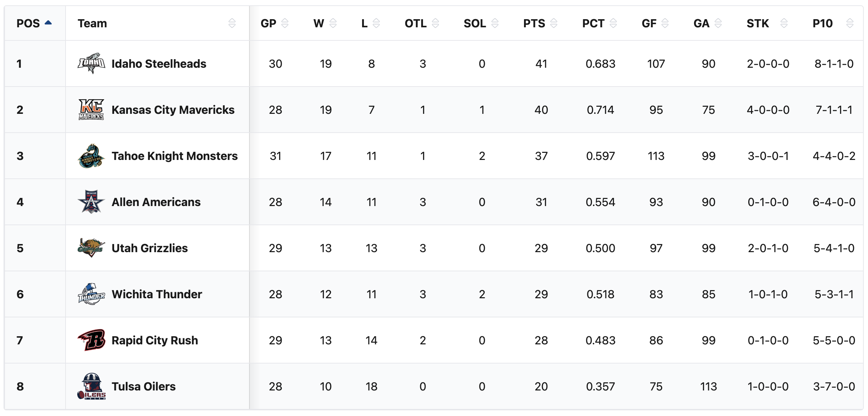Viewport: 868px width, 416px height.
Task: Click the Tahoe Knight Monsters logo
Action: pyautogui.click(x=91, y=156)
